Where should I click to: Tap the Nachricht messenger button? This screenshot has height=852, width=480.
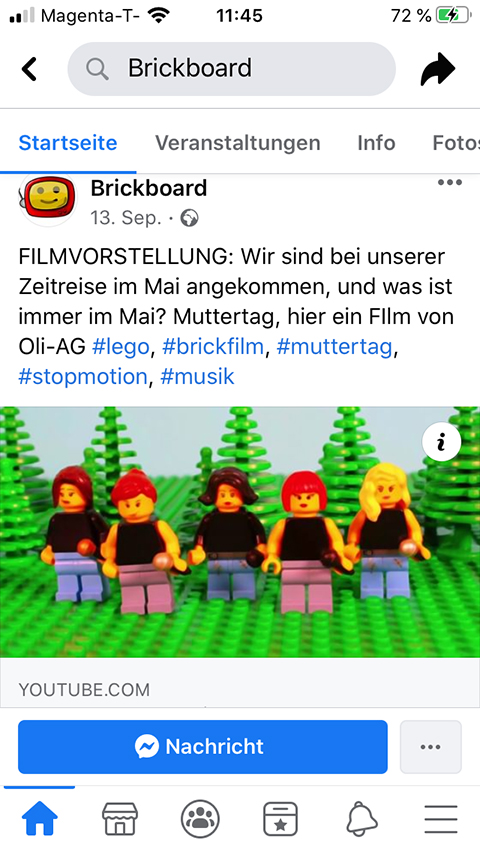(203, 747)
